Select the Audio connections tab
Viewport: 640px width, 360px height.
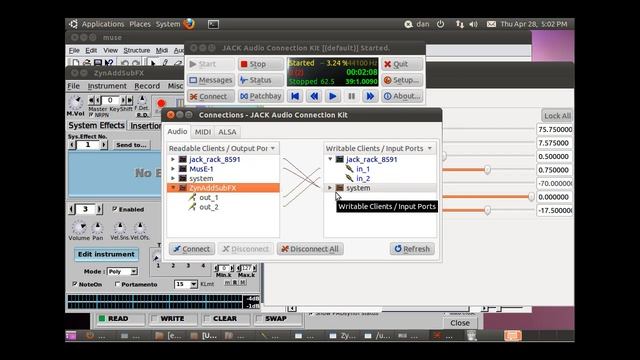point(177,131)
